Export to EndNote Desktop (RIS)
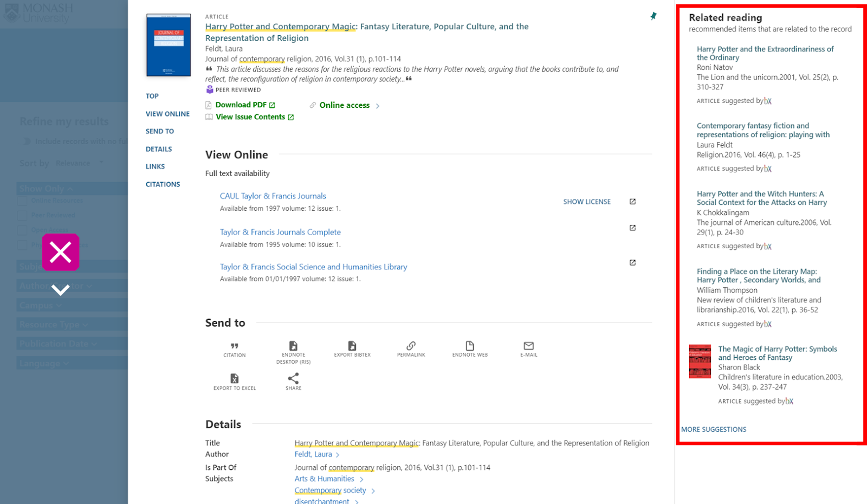Screen dimensions: 867x504 (x=293, y=352)
